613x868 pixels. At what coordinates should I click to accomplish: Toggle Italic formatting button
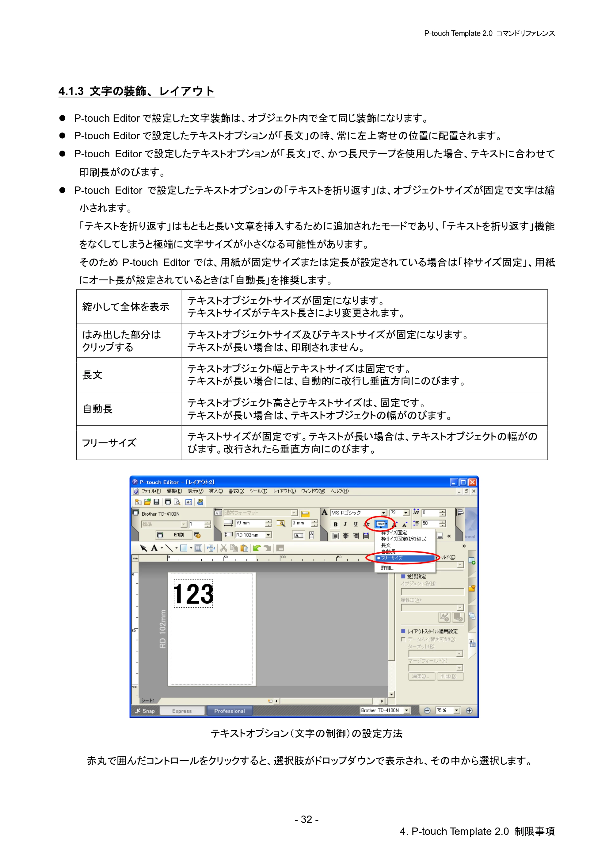345,524
